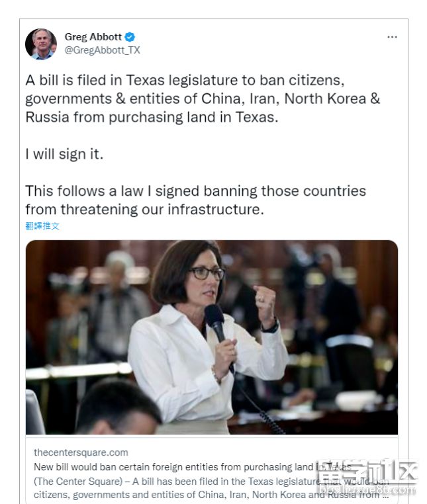The height and width of the screenshot is (504, 427).
Task: Click the woman's raised fist in the preview image
Action: pyautogui.click(x=266, y=302)
